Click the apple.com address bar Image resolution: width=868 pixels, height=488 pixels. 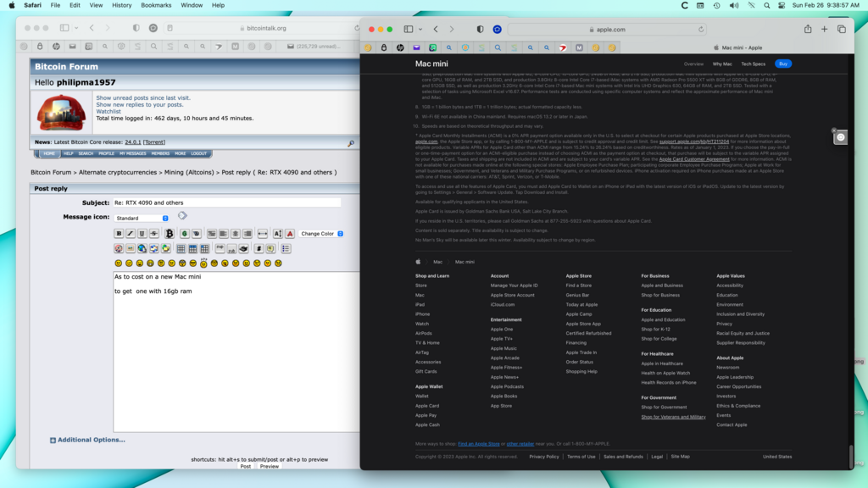pyautogui.click(x=607, y=30)
